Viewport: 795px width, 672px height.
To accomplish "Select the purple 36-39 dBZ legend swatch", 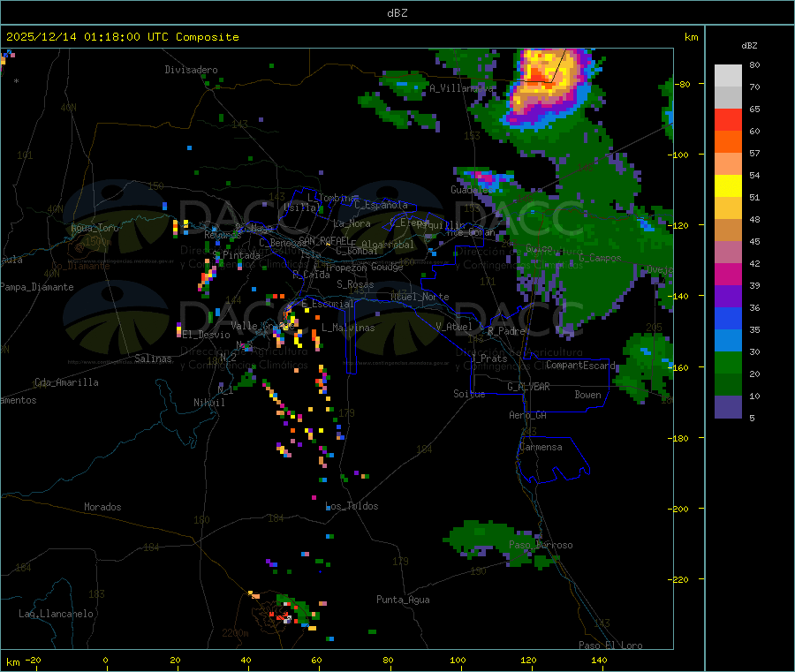I will point(728,297).
